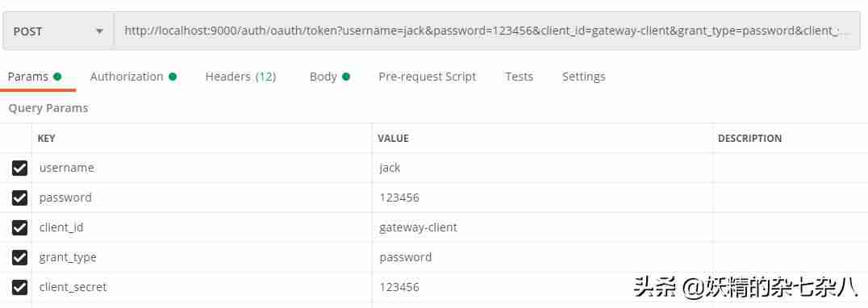Click the description cell for username
Image resolution: width=868 pixels, height=308 pixels.
point(791,168)
